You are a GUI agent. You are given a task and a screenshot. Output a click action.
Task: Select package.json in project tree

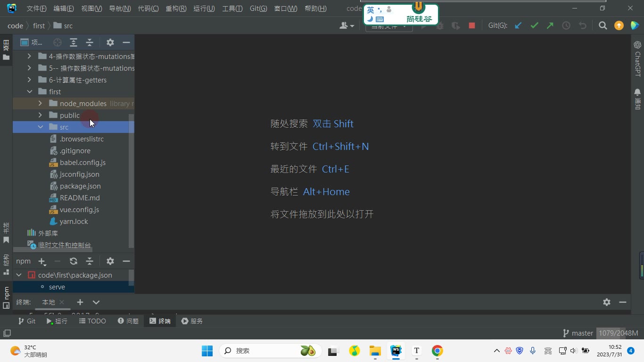pyautogui.click(x=80, y=186)
